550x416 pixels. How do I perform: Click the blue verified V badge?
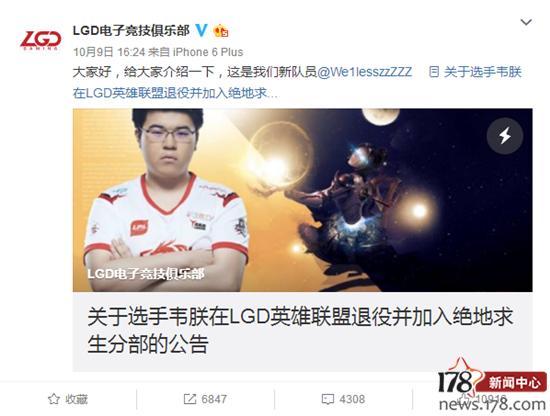pos(201,30)
